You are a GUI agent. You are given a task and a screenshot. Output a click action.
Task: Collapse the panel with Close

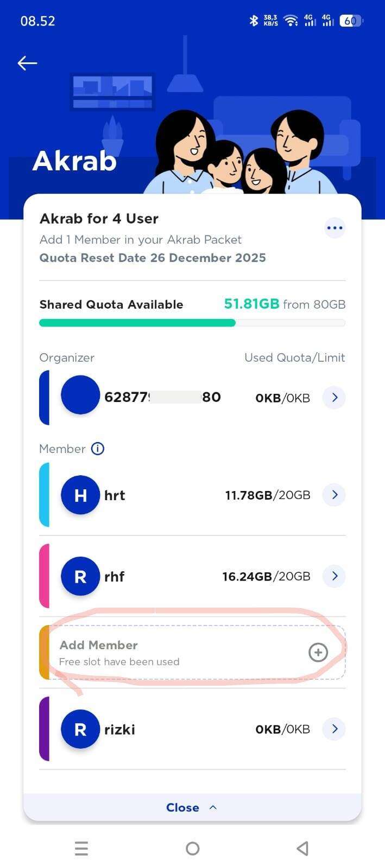tap(192, 807)
